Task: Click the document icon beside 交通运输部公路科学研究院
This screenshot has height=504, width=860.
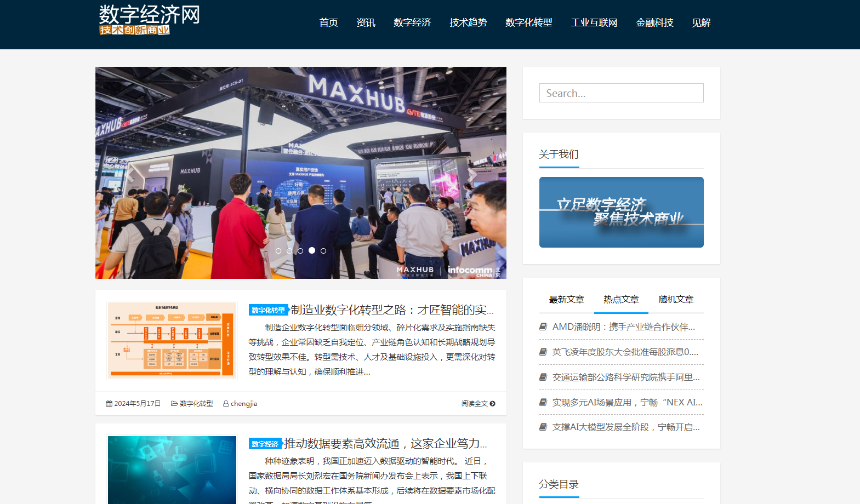Action: (543, 377)
